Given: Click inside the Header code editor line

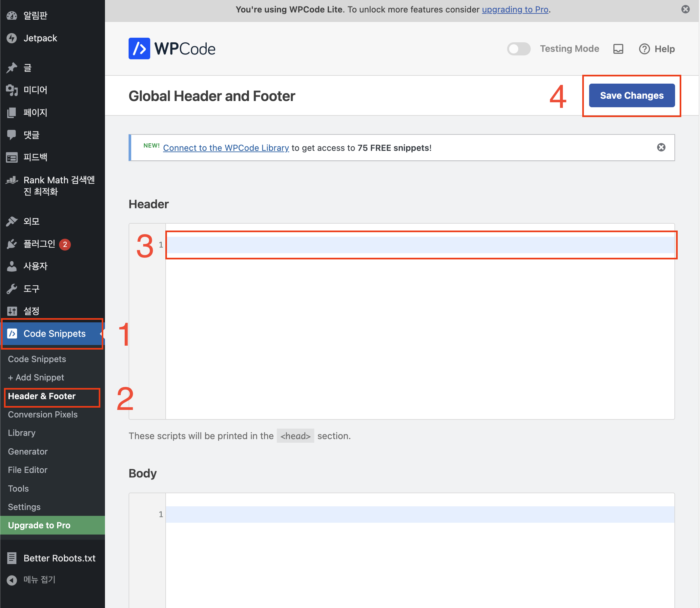Looking at the screenshot, I should click(420, 245).
